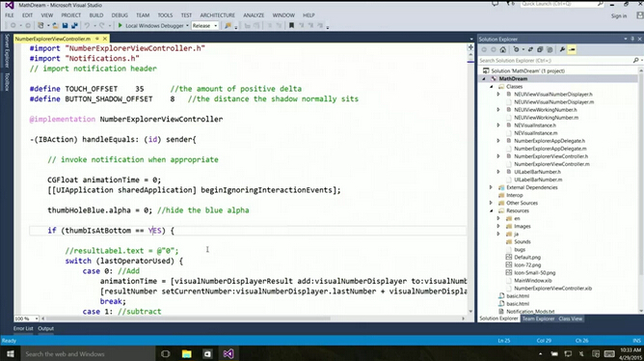Open the Release configuration dropdown
This screenshot has width=644, height=361.
(x=204, y=25)
